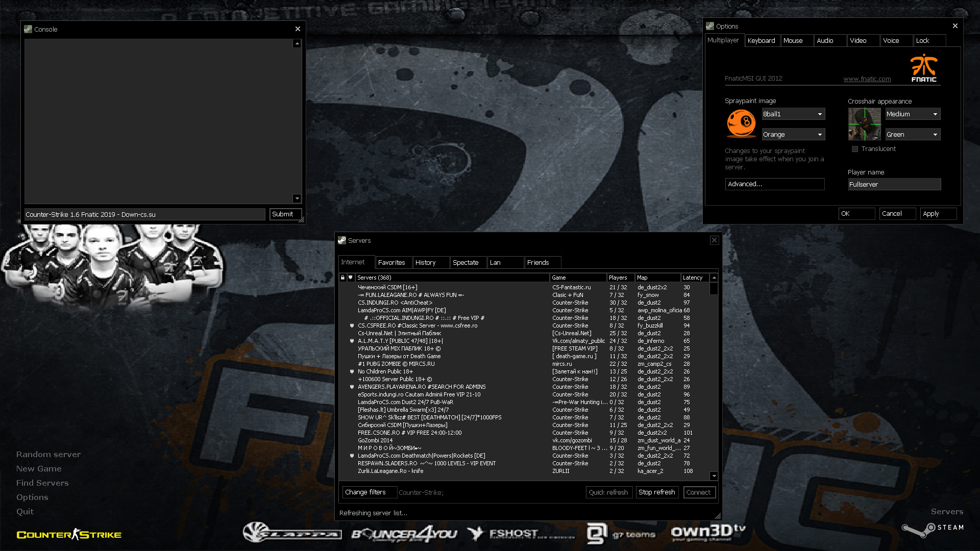Open the www.fnatic.com link

click(867, 79)
